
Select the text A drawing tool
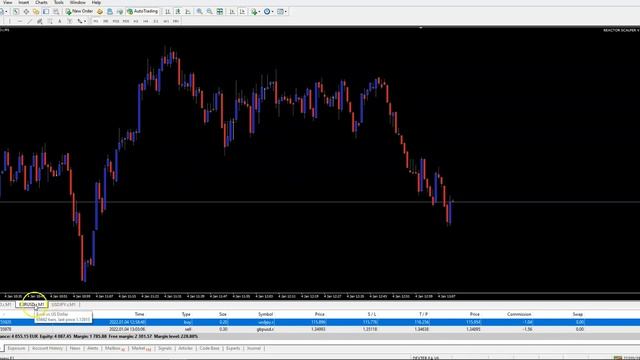[60, 21]
